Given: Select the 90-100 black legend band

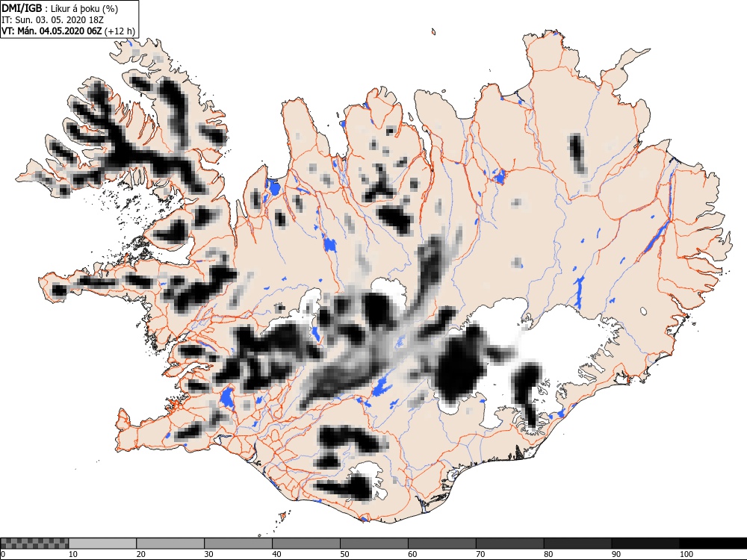Looking at the screenshot, I should click(x=645, y=544).
